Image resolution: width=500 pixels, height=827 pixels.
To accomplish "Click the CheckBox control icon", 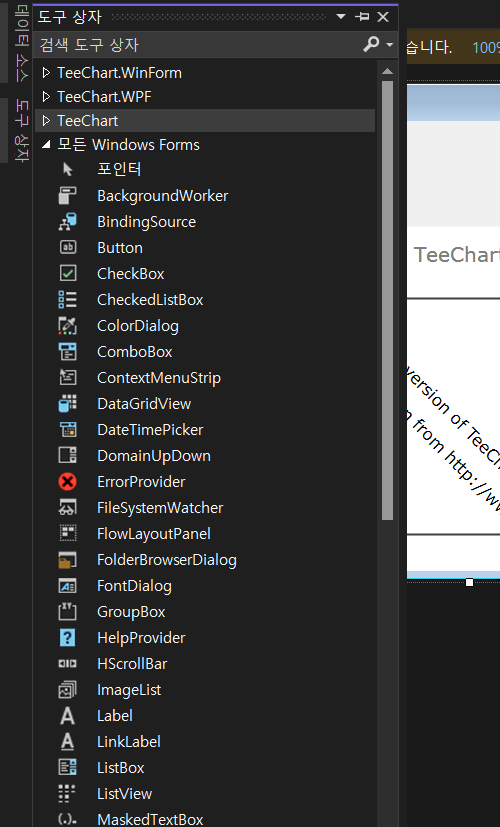I will [68, 273].
